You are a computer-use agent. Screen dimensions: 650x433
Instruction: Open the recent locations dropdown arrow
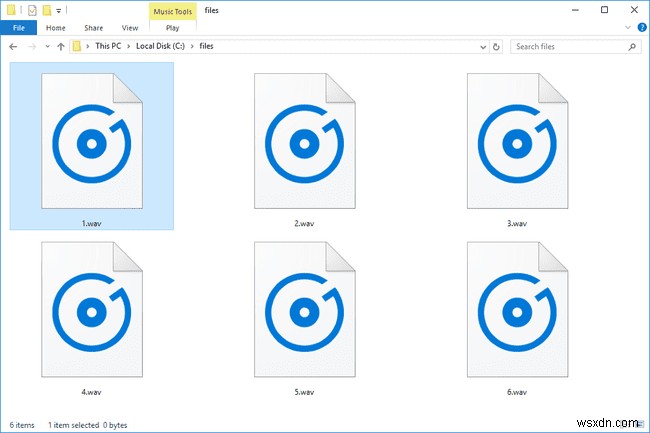tap(47, 46)
